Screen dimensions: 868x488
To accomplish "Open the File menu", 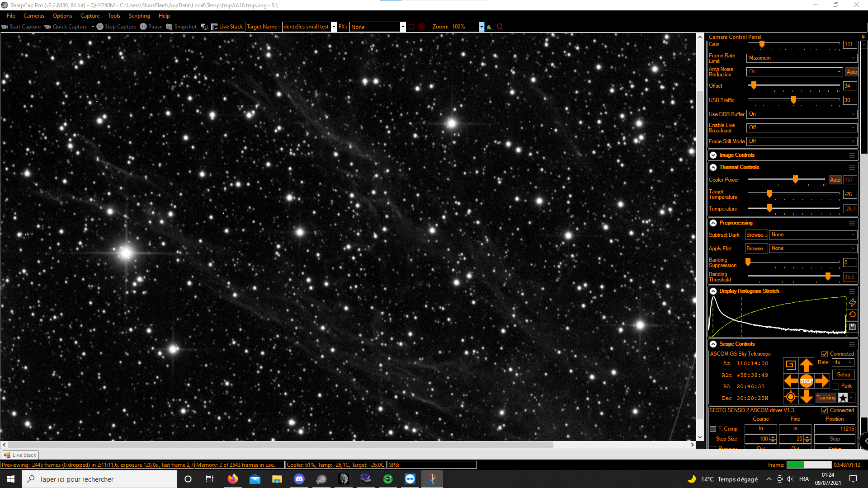I will 11,16.
